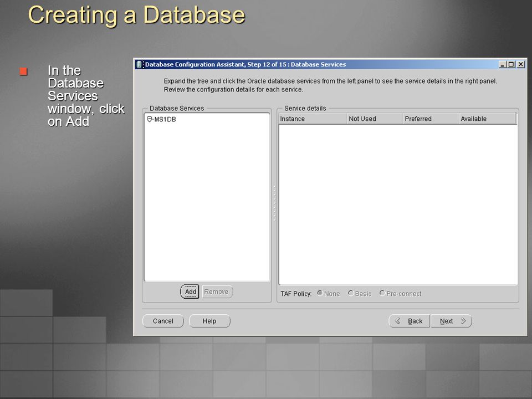The image size is (532, 399).
Task: Click the disabled Remove button
Action: coord(217,292)
